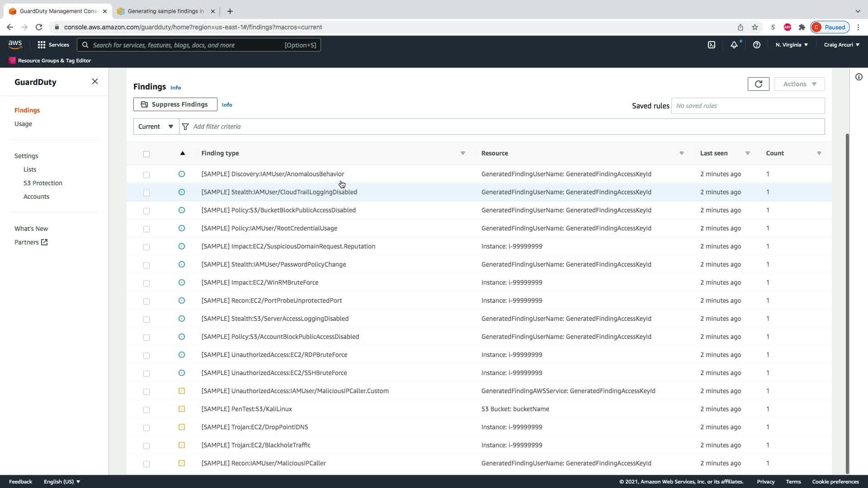Open the AWS help question mark icon

click(756, 45)
